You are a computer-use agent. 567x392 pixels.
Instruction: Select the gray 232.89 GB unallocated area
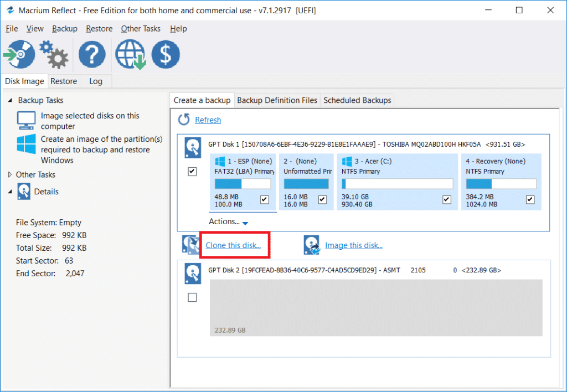click(x=376, y=307)
